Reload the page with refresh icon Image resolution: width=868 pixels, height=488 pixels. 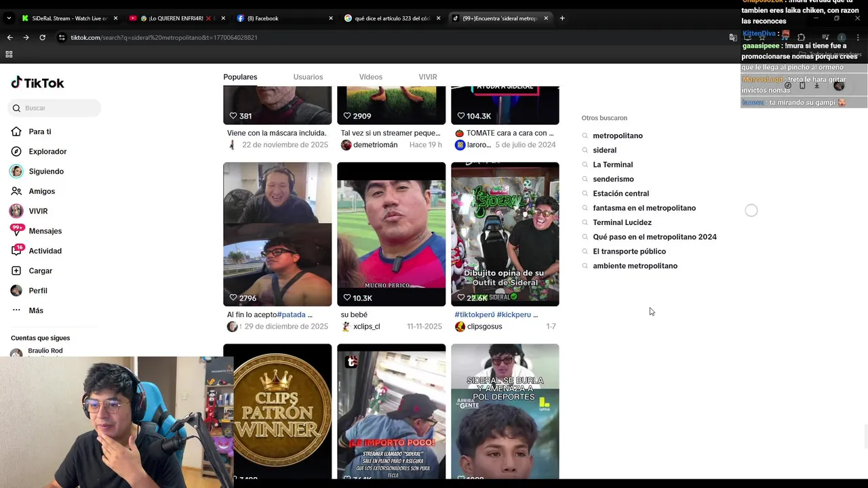coord(42,37)
